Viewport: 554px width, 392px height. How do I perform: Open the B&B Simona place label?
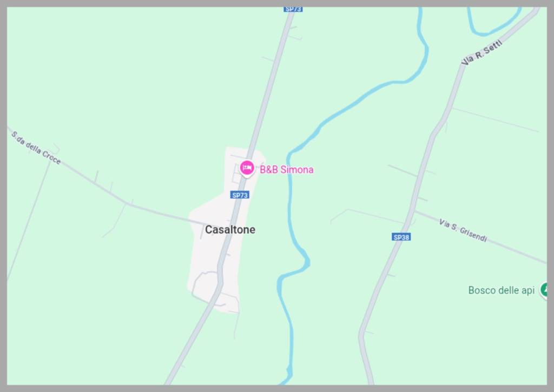click(x=287, y=170)
